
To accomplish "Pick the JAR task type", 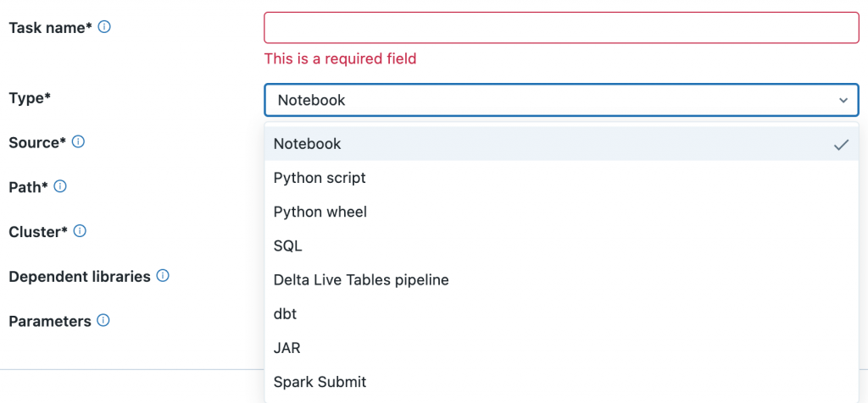I will pos(287,348).
